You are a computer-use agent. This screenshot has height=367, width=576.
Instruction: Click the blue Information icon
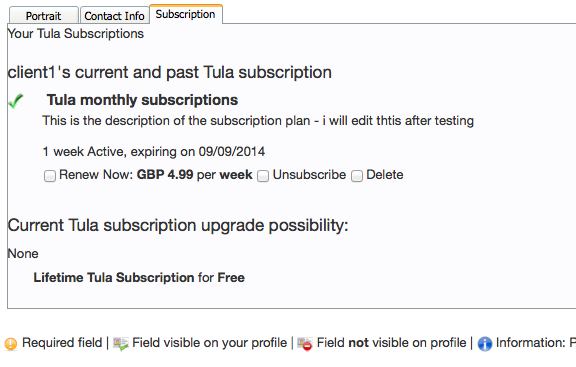pos(485,344)
